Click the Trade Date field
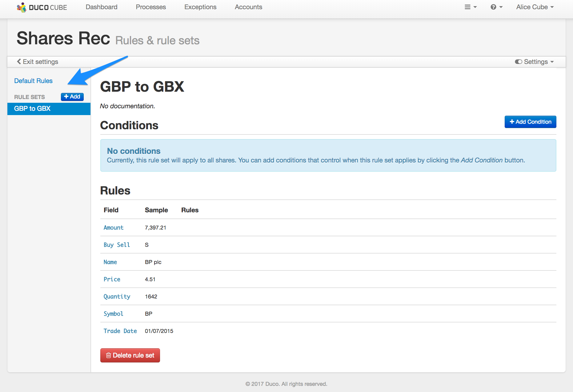The image size is (573, 392). [120, 331]
